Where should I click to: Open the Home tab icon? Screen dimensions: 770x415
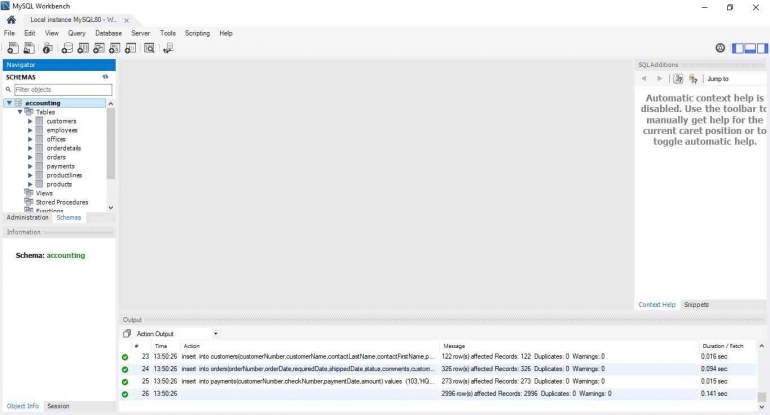pyautogui.click(x=11, y=20)
